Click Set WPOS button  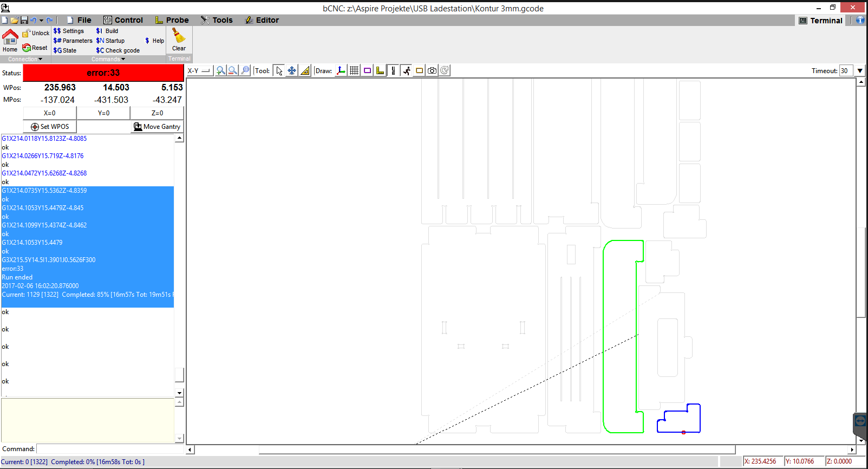coord(50,127)
